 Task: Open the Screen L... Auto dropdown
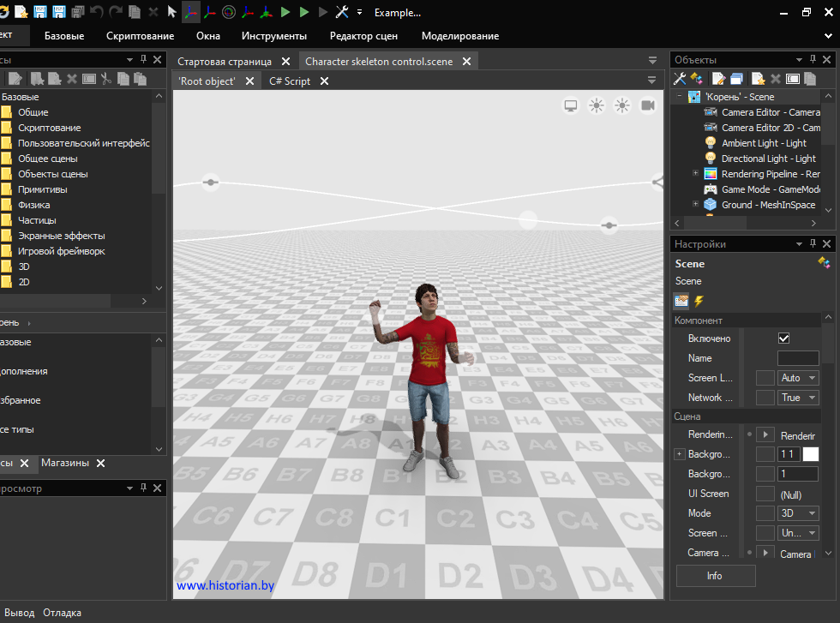pyautogui.click(x=798, y=378)
